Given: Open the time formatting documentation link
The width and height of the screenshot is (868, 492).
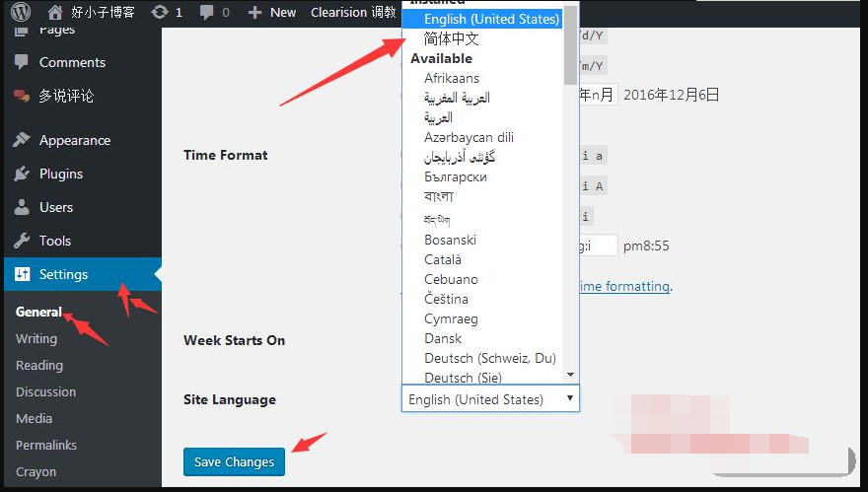Looking at the screenshot, I should pos(623,286).
